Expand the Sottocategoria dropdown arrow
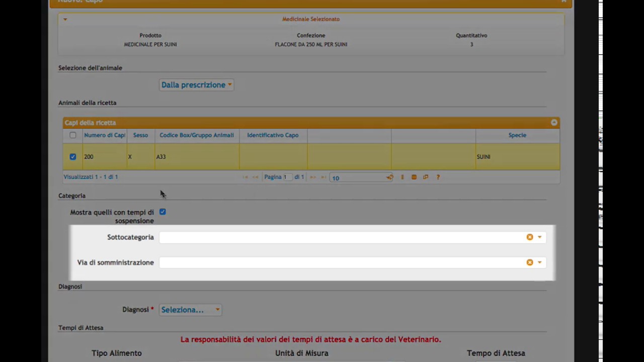Viewport: 644px width, 362px height. 540,237
